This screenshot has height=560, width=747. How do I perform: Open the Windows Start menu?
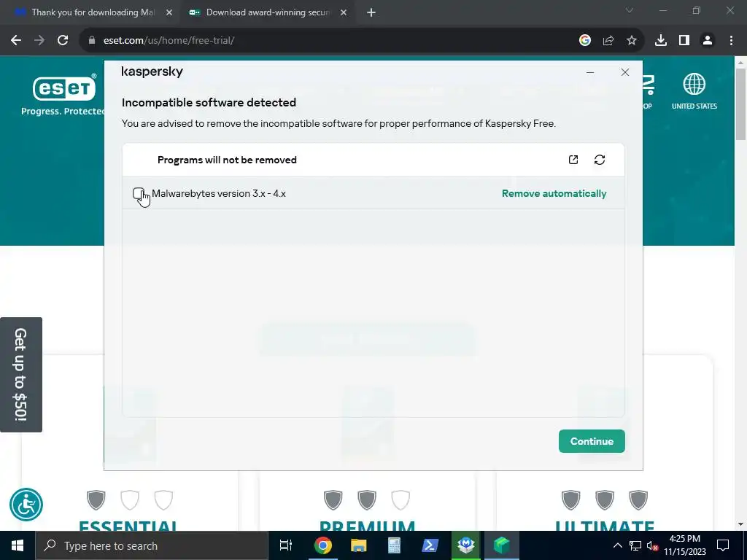[x=18, y=545]
